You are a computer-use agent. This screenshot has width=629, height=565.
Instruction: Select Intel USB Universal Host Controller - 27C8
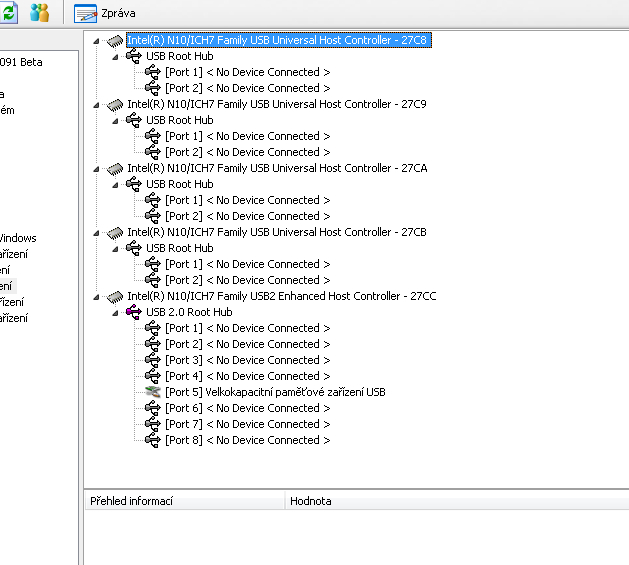[x=279, y=40]
